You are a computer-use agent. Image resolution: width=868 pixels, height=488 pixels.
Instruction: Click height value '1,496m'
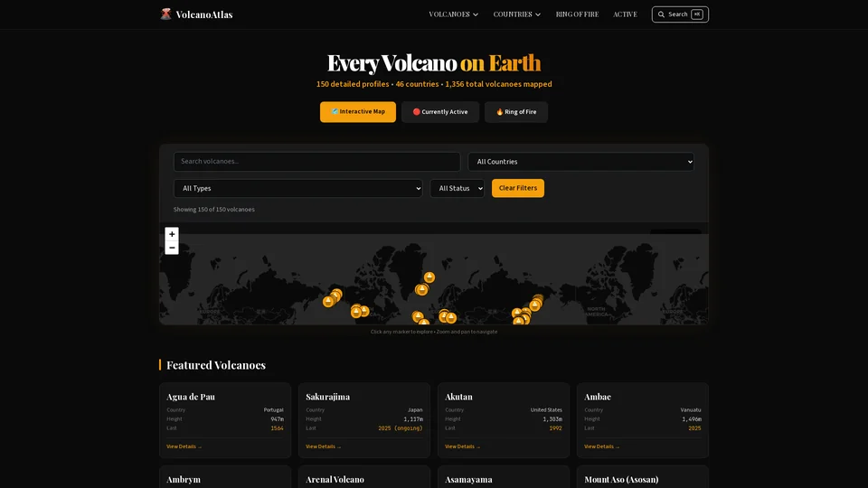[692, 419]
